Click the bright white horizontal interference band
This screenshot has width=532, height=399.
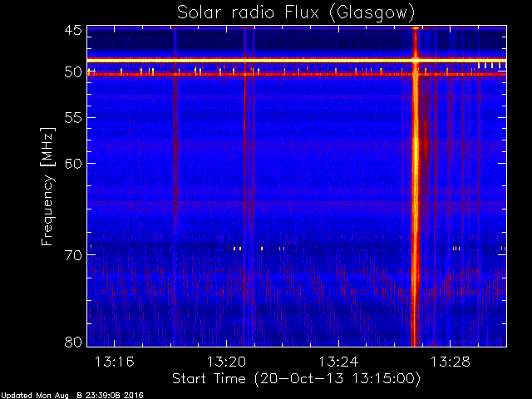[297, 61]
